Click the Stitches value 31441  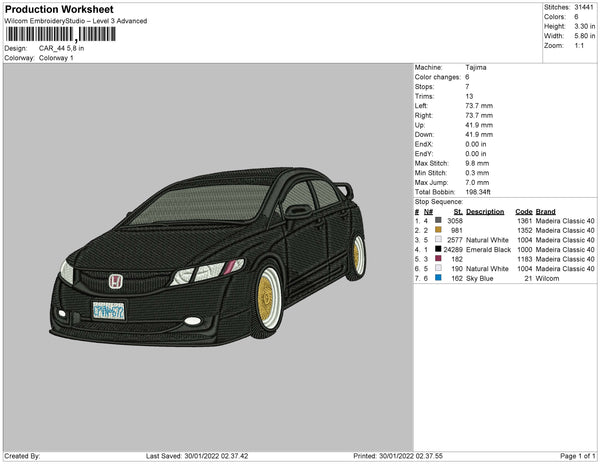click(x=584, y=7)
